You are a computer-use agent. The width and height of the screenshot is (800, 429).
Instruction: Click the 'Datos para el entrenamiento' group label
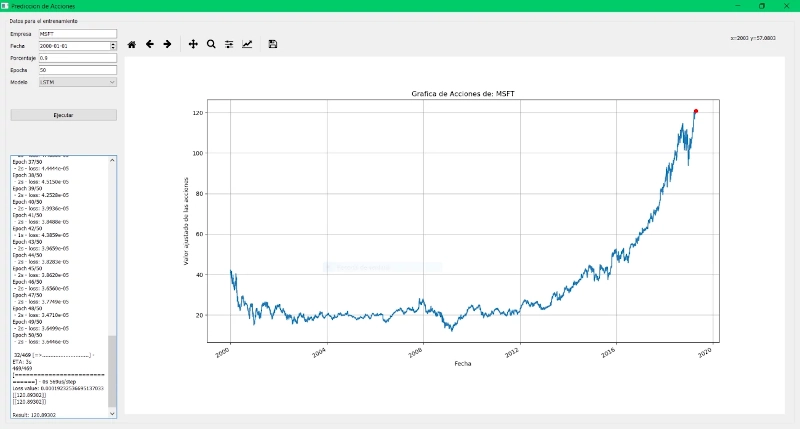coord(43,21)
